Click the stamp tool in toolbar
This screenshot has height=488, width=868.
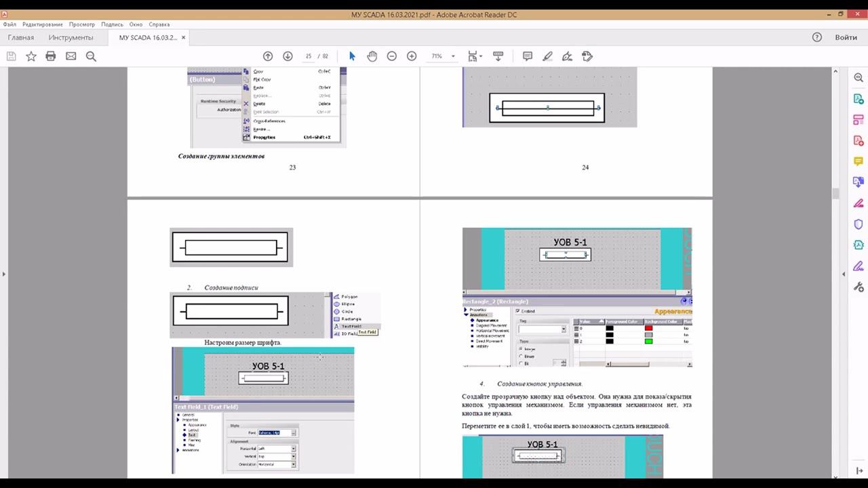coord(587,56)
